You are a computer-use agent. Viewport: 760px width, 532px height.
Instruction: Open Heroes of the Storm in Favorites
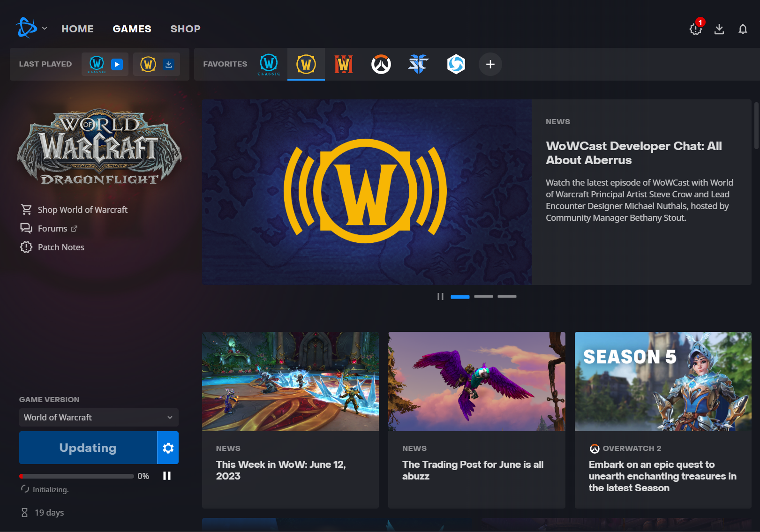click(456, 64)
